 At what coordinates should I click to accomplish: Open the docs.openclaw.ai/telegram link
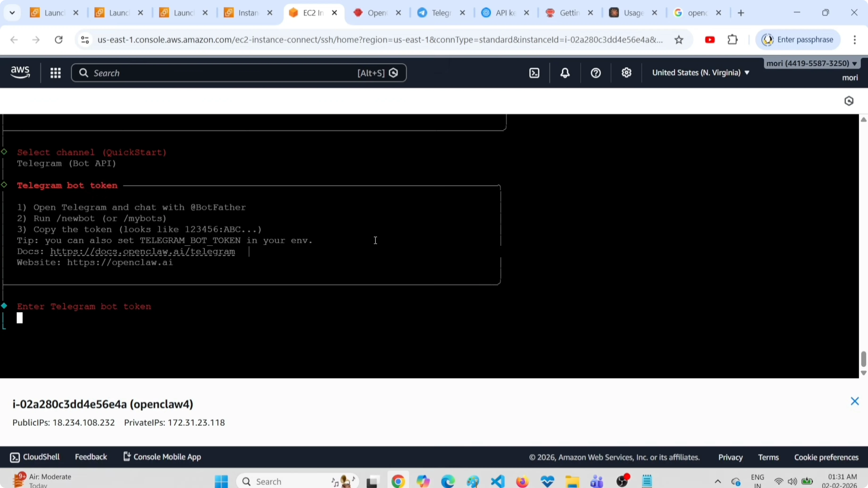tap(142, 252)
